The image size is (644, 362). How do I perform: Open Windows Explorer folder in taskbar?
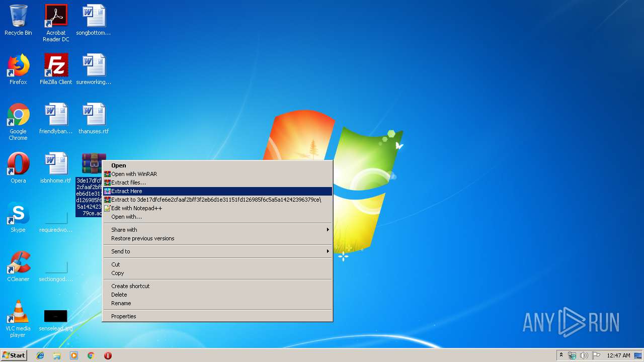pos(57,355)
